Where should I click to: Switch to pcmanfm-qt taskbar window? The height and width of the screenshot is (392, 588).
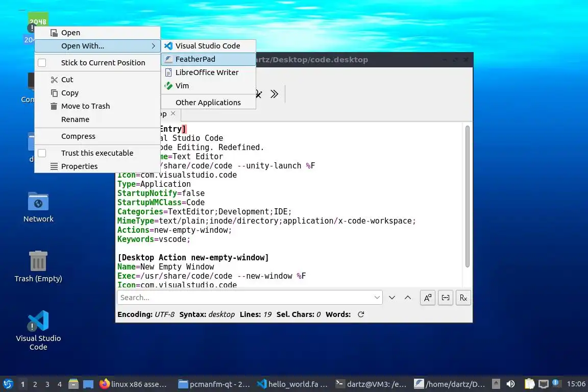coord(214,384)
